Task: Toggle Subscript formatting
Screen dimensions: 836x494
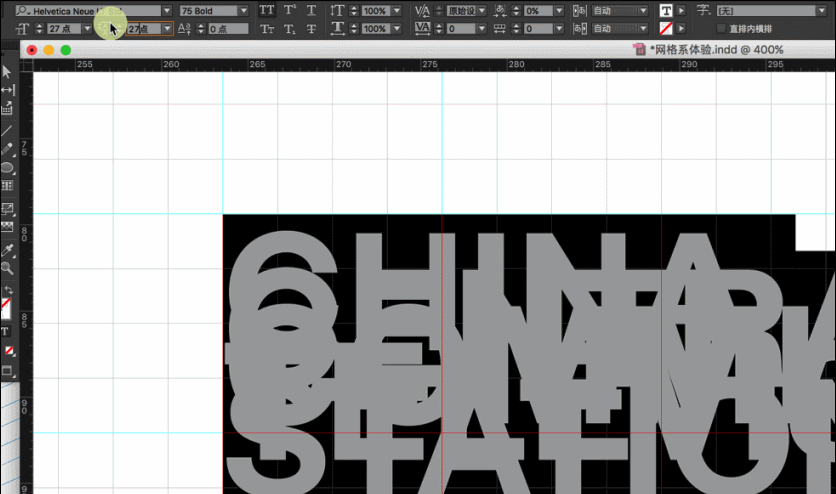Action: (290, 29)
